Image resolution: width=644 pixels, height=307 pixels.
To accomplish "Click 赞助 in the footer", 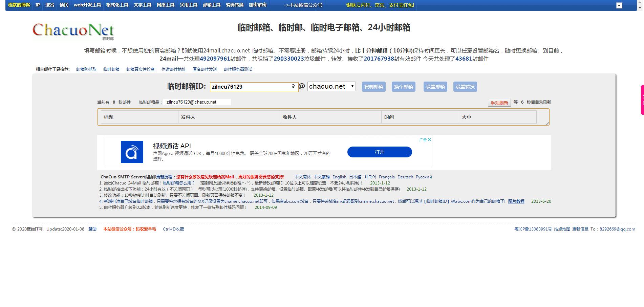I will (x=92, y=229).
